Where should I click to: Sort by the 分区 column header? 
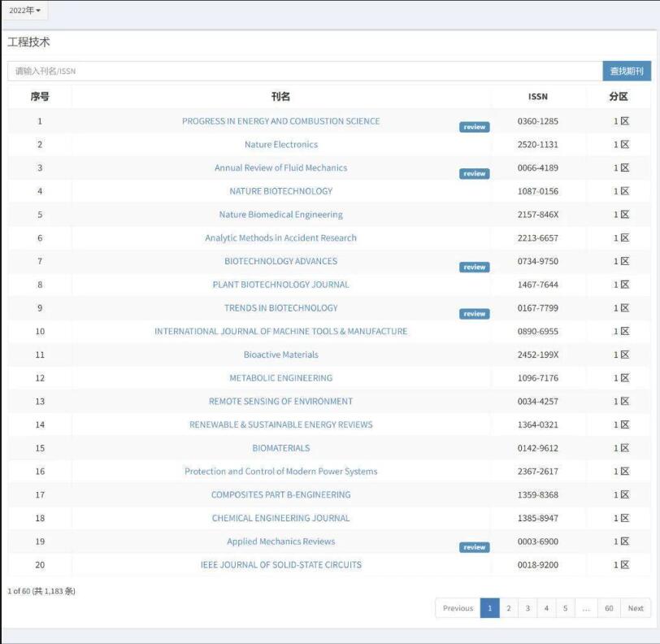tap(619, 96)
